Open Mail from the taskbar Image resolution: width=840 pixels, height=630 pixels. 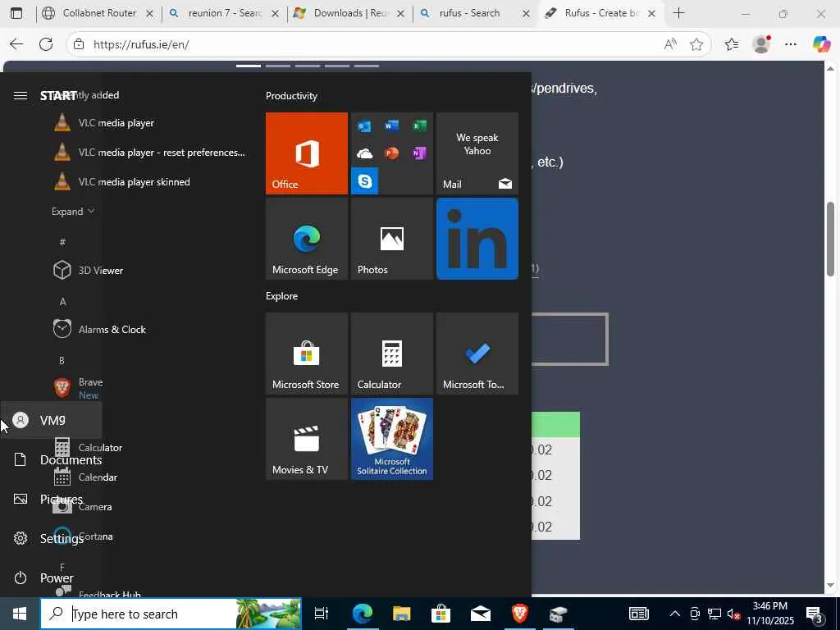(x=480, y=614)
